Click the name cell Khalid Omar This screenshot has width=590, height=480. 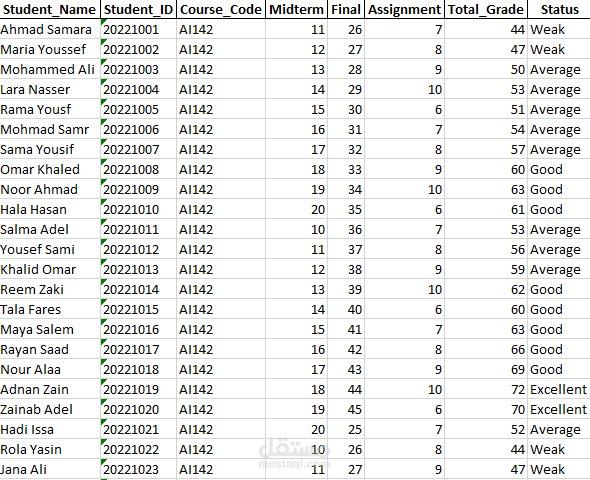tap(50, 269)
